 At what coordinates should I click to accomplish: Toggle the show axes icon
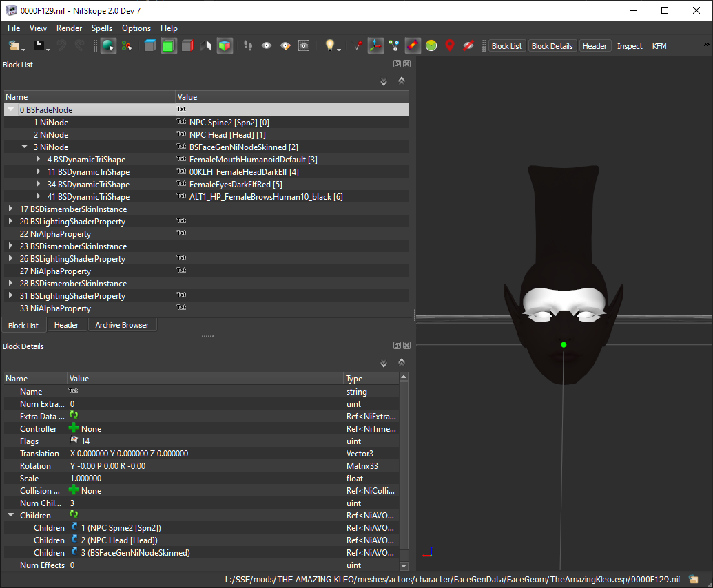point(375,46)
